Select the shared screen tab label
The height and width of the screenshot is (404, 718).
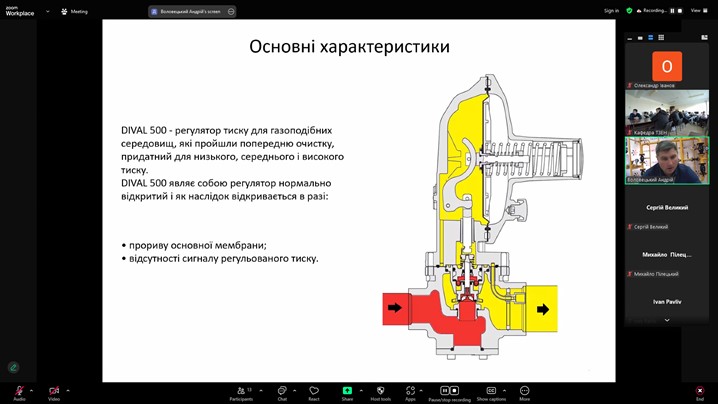[190, 11]
